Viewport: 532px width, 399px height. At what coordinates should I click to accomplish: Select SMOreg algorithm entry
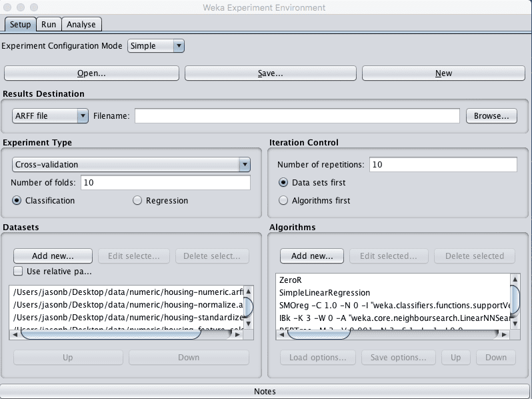pyautogui.click(x=393, y=306)
